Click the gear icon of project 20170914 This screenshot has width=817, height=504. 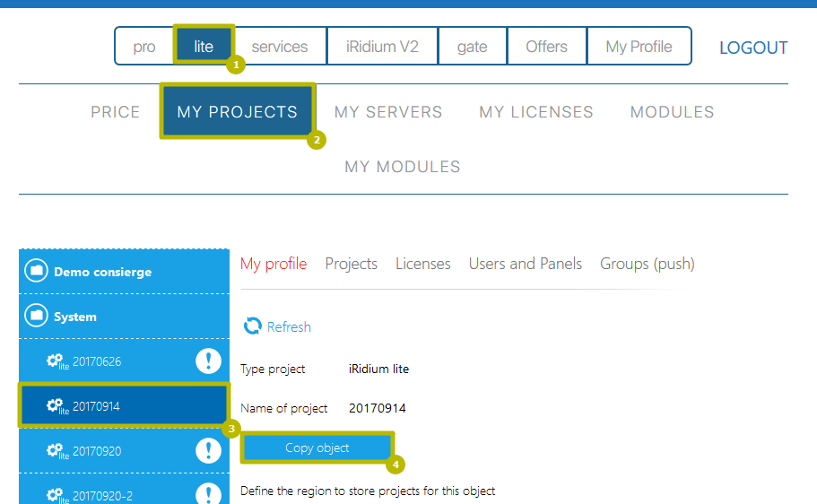tap(56, 406)
